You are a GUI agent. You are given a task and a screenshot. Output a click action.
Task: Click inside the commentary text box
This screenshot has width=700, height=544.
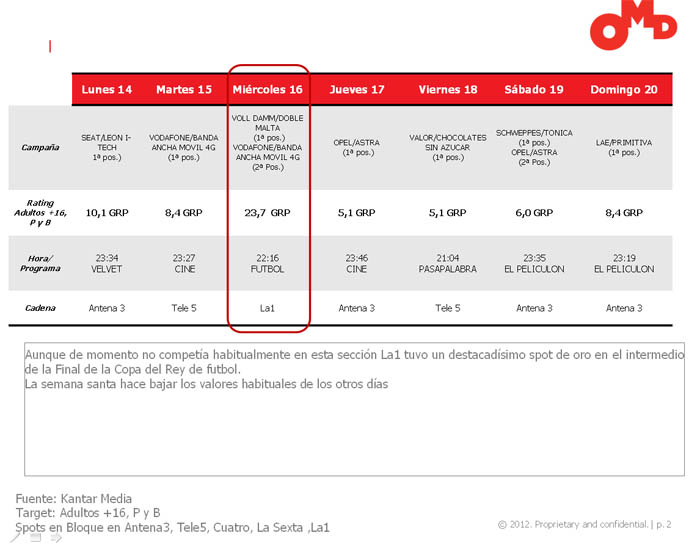coord(354,409)
